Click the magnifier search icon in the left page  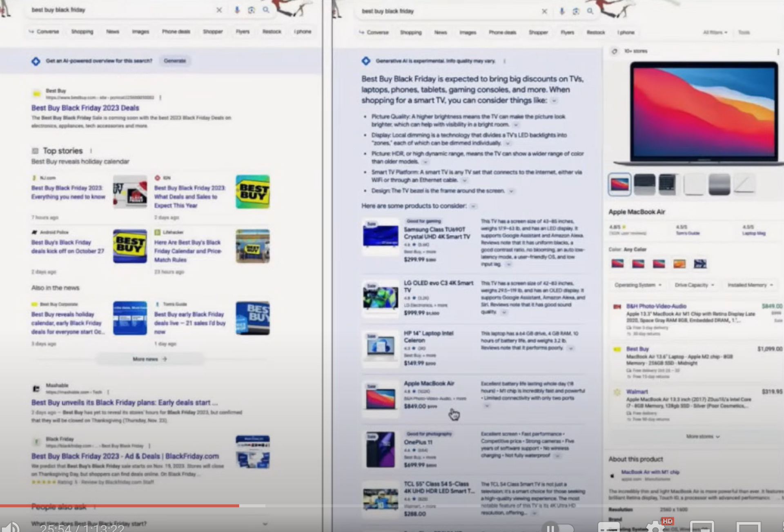click(x=266, y=10)
